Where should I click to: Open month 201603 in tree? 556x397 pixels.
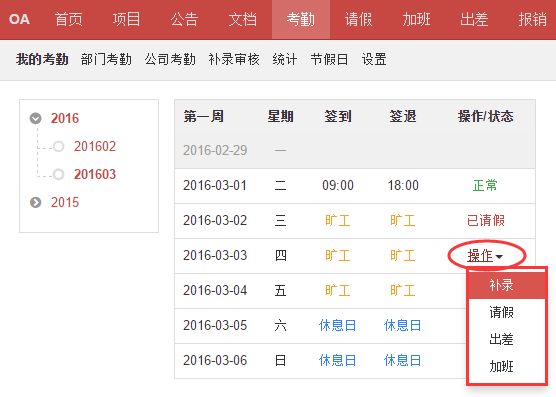coord(95,174)
